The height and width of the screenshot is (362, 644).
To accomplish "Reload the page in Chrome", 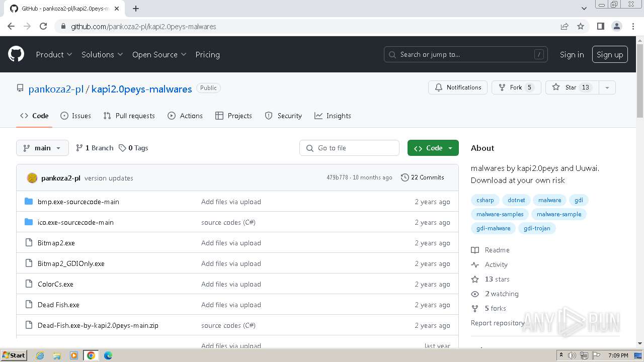I will (43, 26).
